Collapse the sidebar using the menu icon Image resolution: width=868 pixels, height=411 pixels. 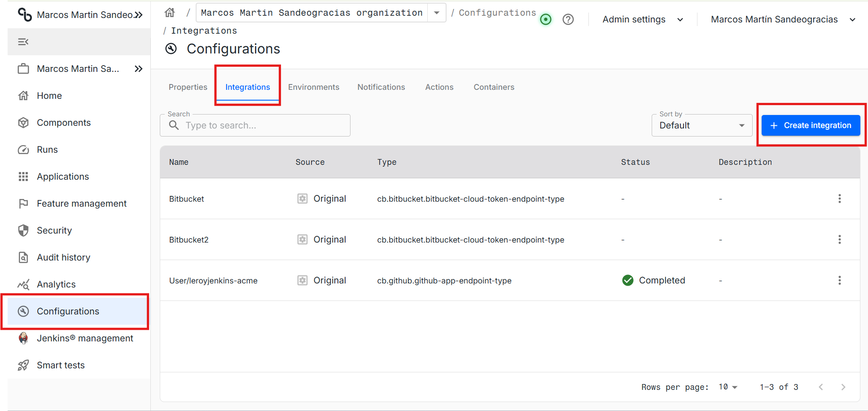[x=23, y=42]
